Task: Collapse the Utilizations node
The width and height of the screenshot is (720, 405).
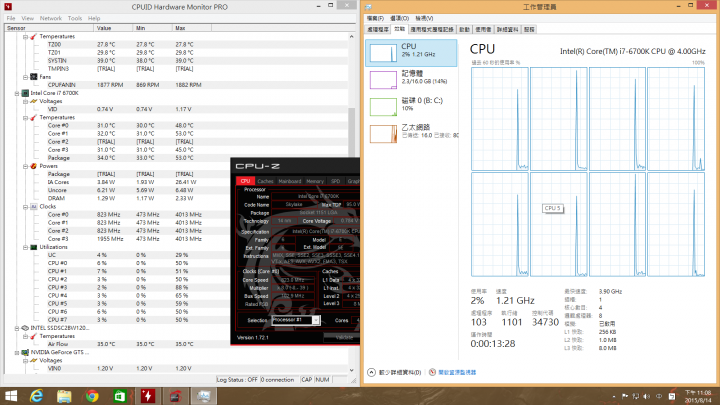Action: coord(25,247)
